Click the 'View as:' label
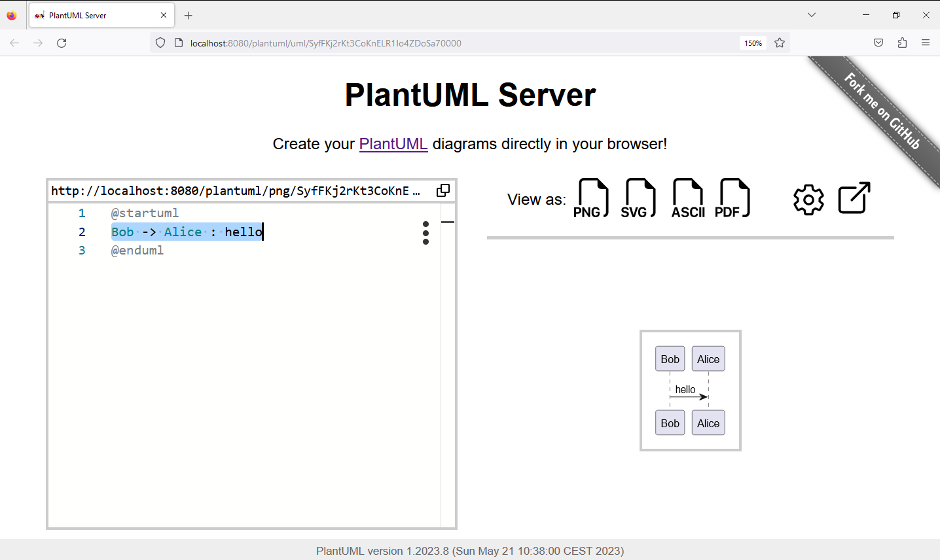The image size is (940, 560). pos(536,200)
